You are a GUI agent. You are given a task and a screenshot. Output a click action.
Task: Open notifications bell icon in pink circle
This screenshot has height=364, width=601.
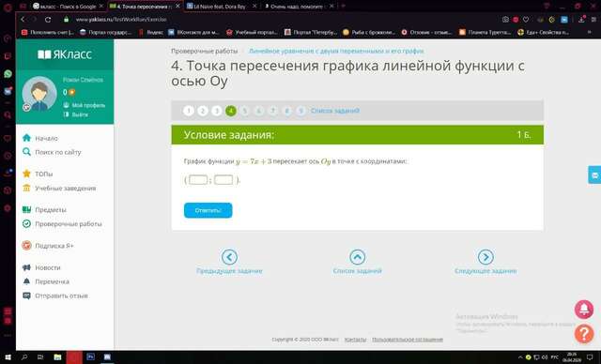[584, 310]
